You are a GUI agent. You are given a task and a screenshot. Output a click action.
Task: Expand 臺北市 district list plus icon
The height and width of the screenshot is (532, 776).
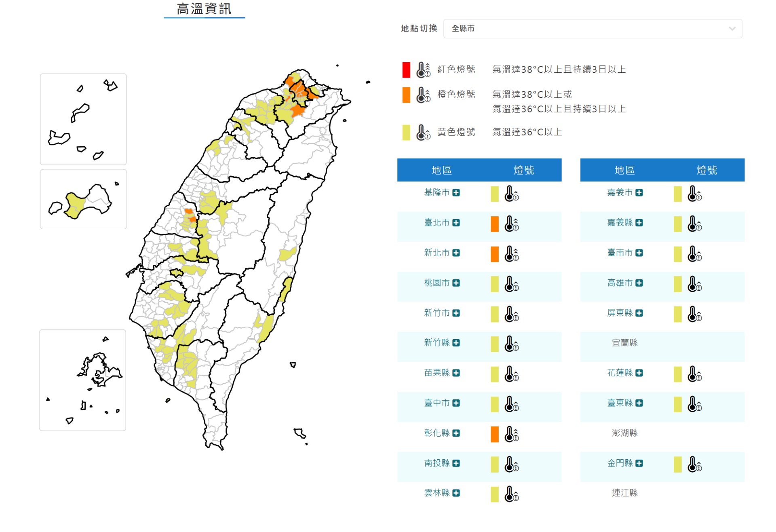point(456,223)
